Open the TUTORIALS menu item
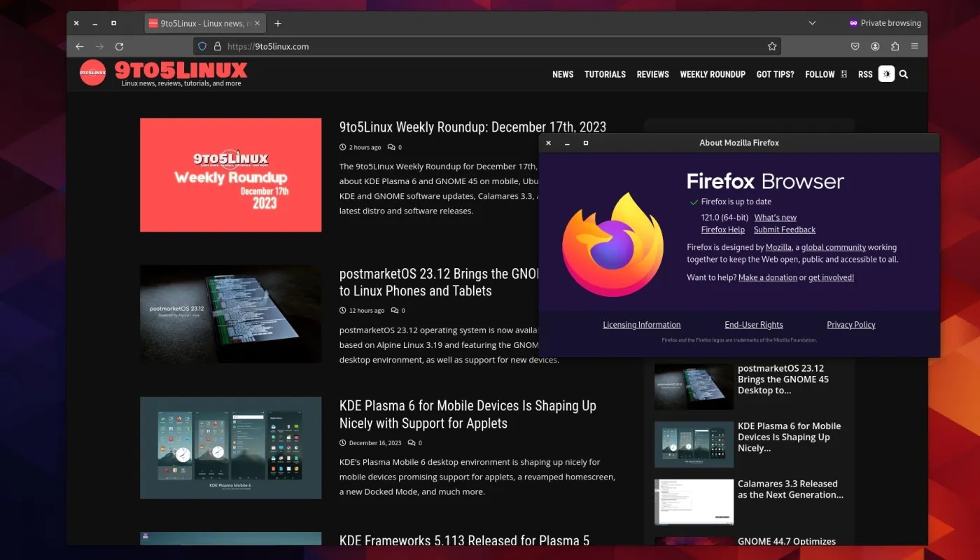Viewport: 980px width, 560px height. (x=605, y=74)
